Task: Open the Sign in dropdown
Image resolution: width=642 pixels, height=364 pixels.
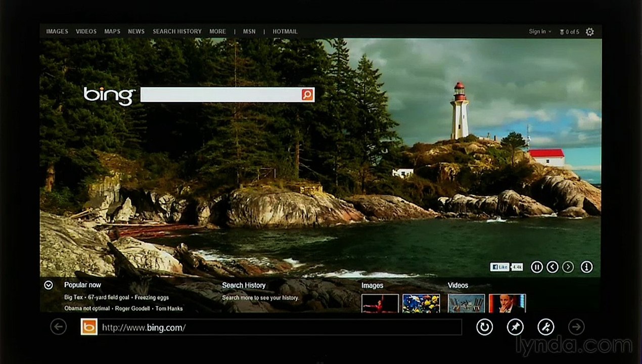Action: point(540,31)
